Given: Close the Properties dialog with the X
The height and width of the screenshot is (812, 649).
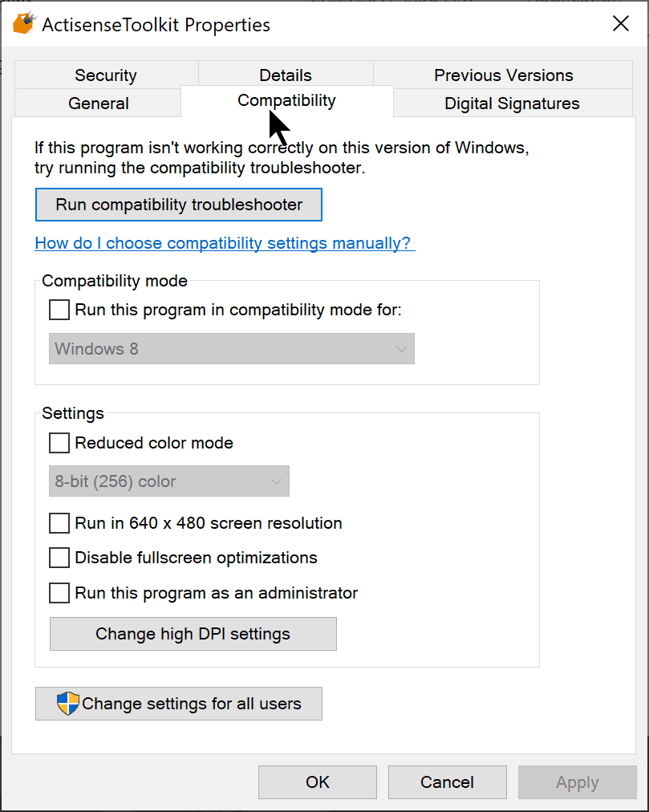Looking at the screenshot, I should [x=620, y=23].
